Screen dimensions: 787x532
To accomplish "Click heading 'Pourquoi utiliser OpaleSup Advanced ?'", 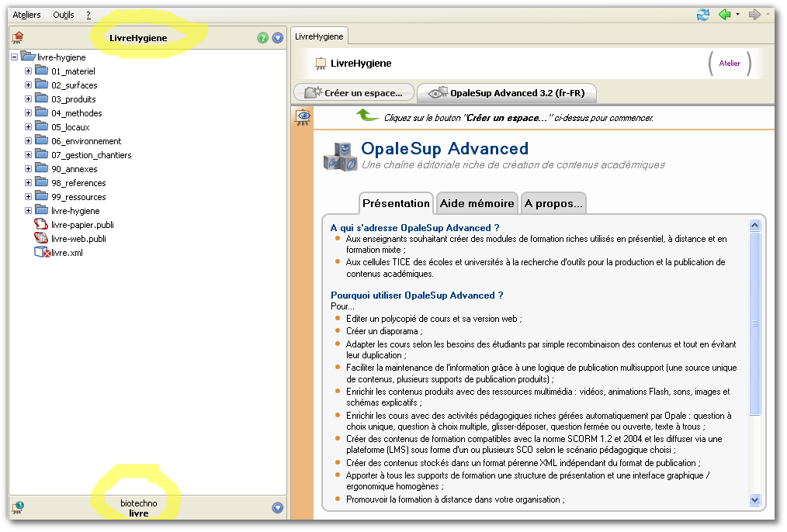I will (x=417, y=295).
